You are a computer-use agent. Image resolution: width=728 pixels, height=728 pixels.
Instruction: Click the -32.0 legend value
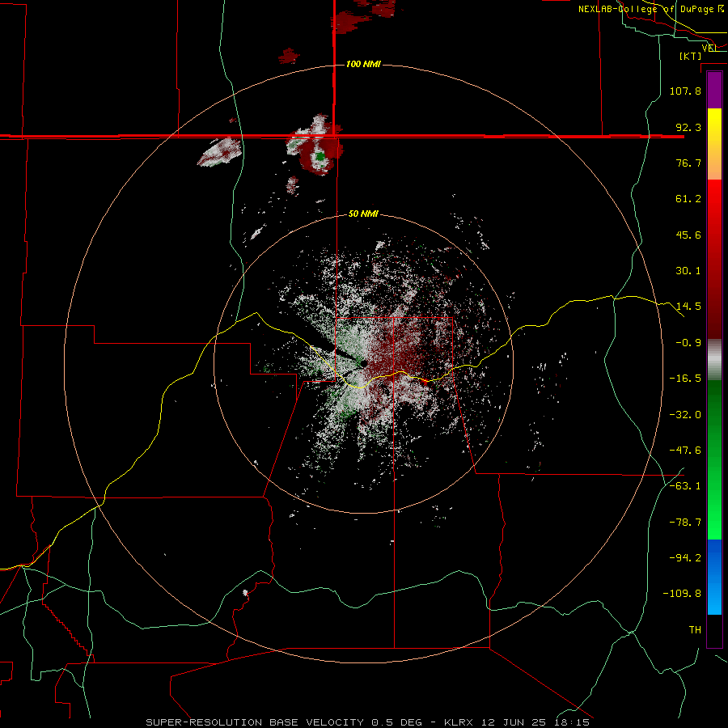685,415
